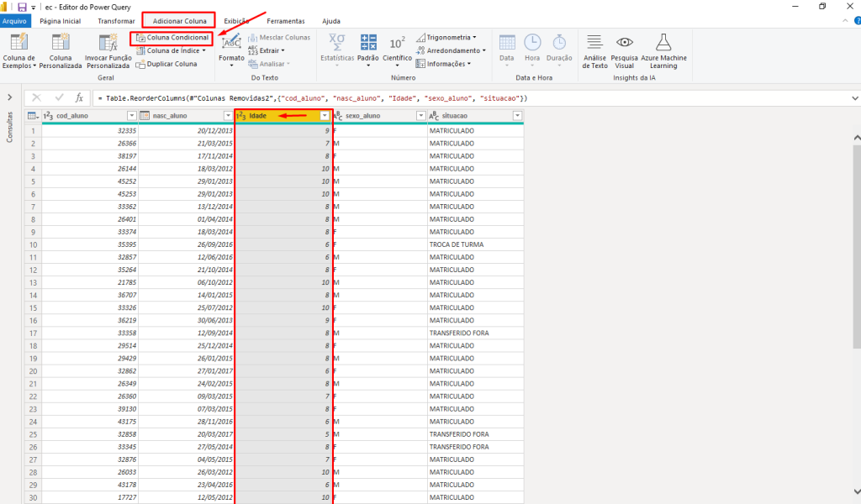Click the Duplicar Coluna button
The image size is (861, 504).
click(x=166, y=64)
